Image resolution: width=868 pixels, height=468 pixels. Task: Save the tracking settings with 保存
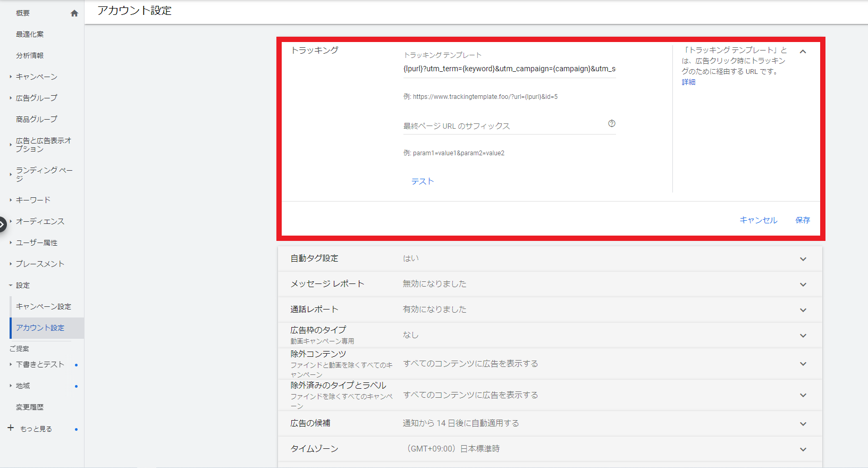click(803, 220)
